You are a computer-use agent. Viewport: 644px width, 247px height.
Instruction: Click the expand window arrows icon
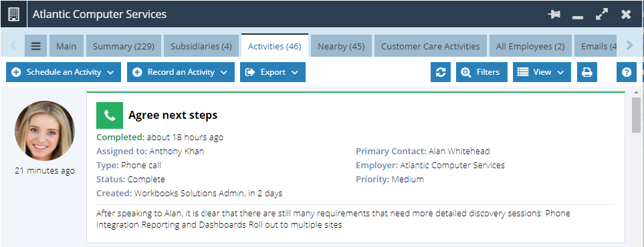point(602,15)
